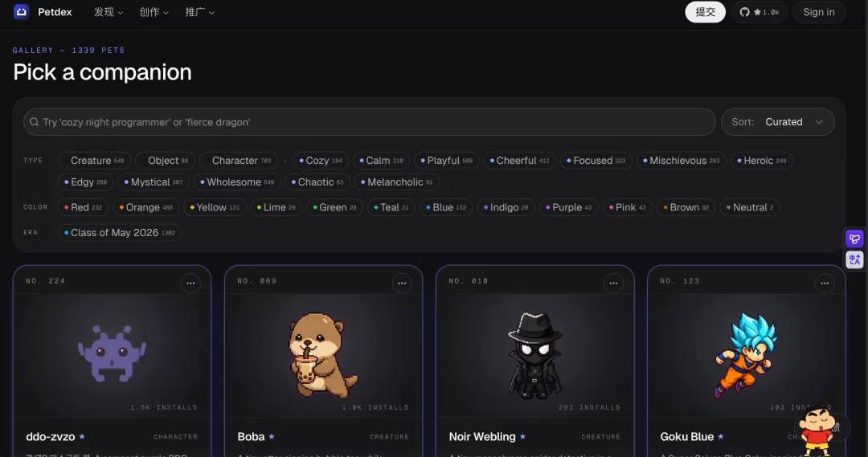Open the GitHub stars link
This screenshot has width=868, height=457.
[759, 12]
